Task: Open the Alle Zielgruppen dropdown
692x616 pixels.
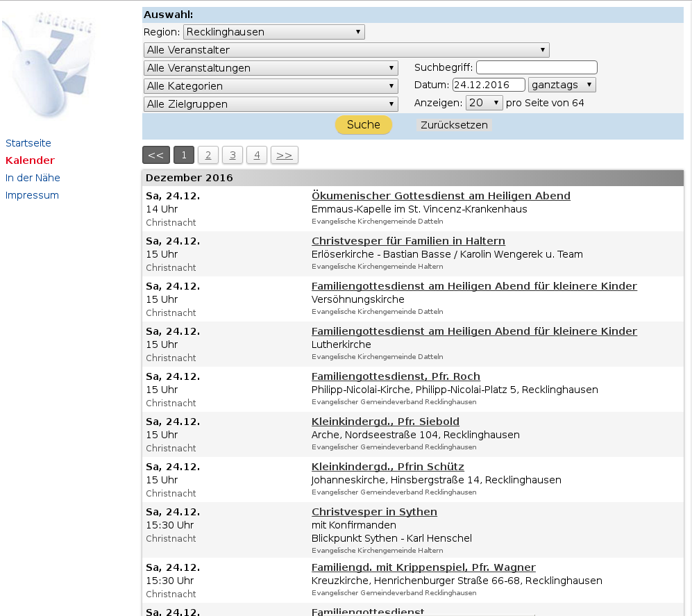Action: 271,104
